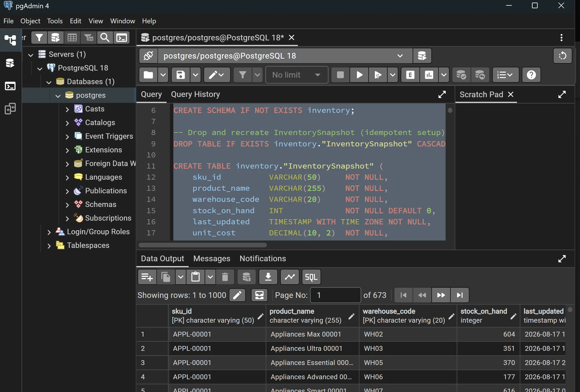Open the Object menu
580x392 pixels.
tap(30, 21)
